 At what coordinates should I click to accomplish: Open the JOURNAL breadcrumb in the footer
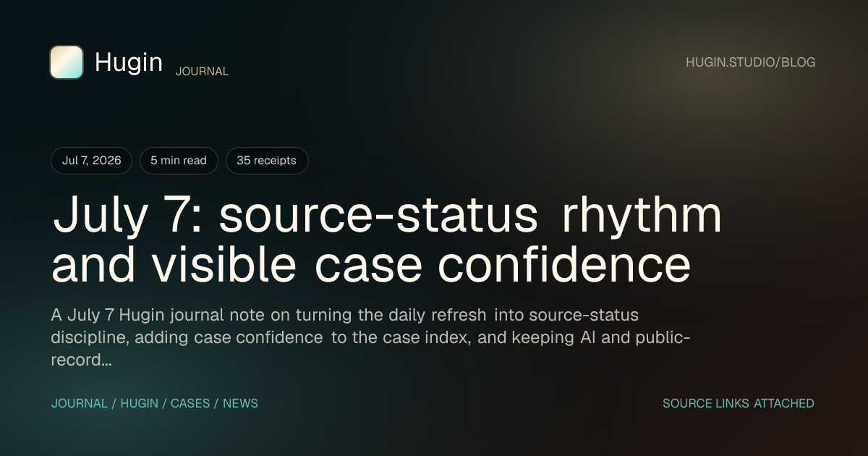point(78,403)
